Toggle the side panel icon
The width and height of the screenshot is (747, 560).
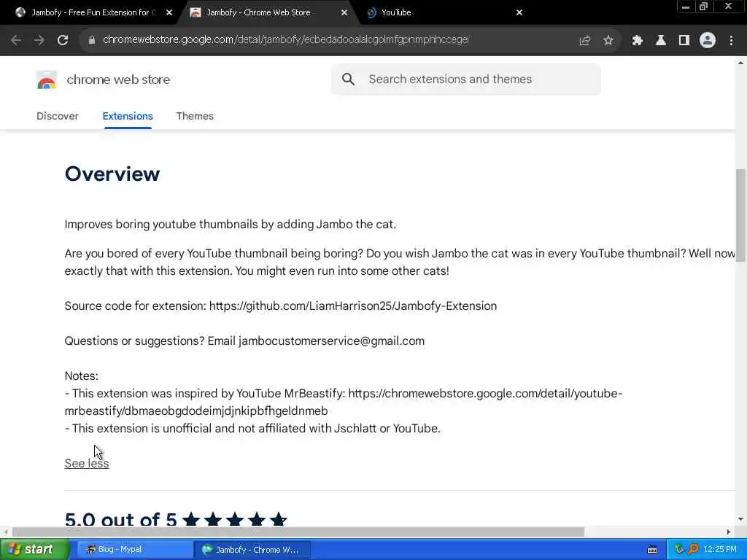684,41
